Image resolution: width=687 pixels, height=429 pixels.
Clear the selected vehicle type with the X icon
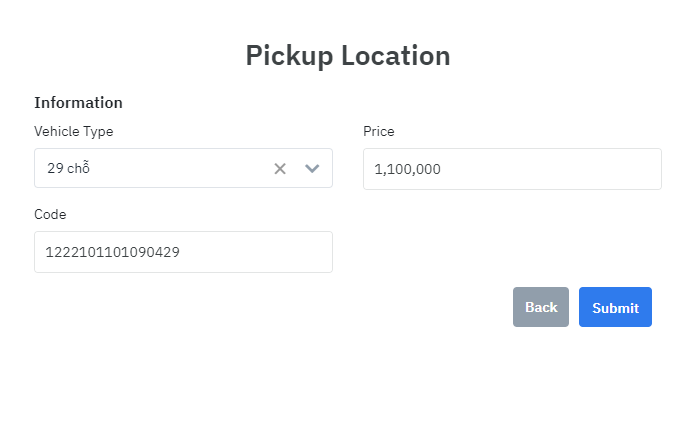coord(280,169)
